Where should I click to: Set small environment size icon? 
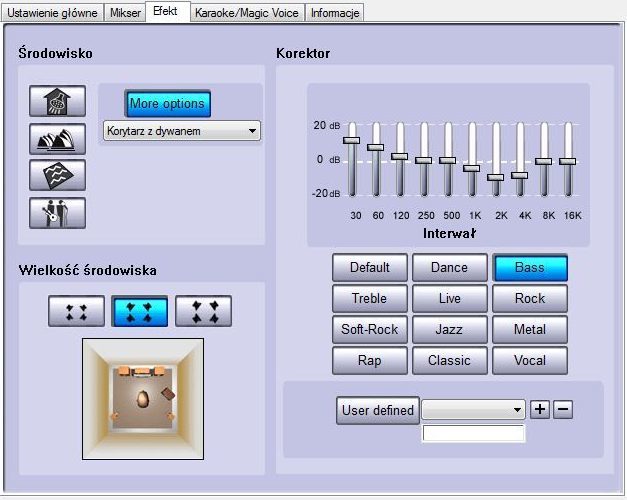coord(76,311)
